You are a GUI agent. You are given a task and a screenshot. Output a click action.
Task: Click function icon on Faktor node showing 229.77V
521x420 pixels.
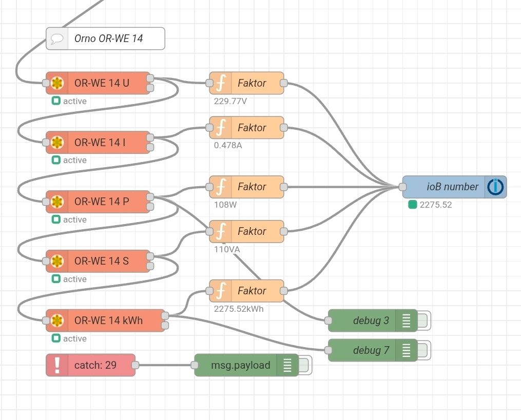point(221,83)
